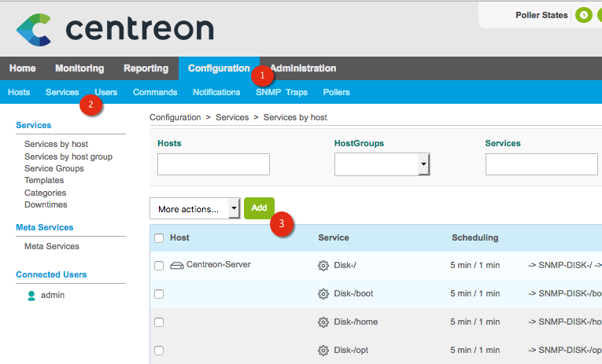Click the gear icon beside Disk-/
This screenshot has width=602, height=364.
pyautogui.click(x=323, y=266)
